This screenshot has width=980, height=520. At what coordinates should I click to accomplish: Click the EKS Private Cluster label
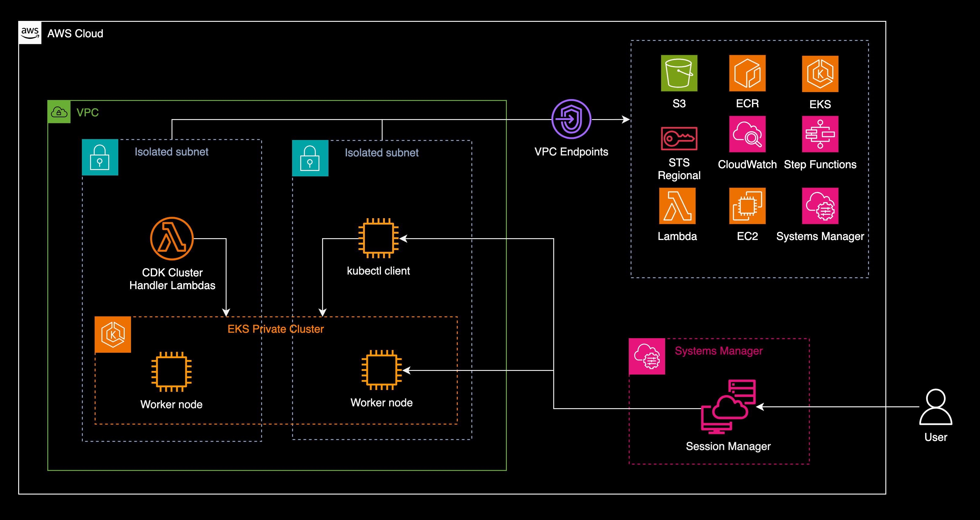(275, 329)
